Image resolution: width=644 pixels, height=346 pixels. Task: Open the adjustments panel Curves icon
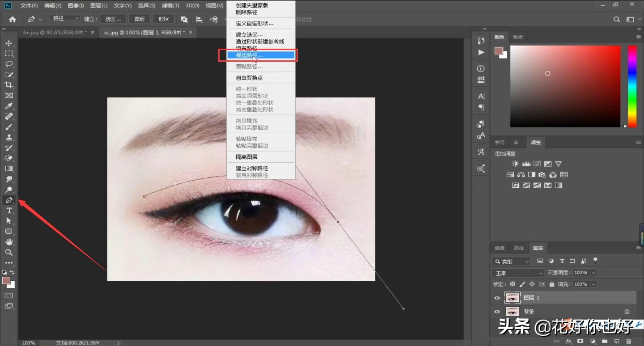(536, 164)
